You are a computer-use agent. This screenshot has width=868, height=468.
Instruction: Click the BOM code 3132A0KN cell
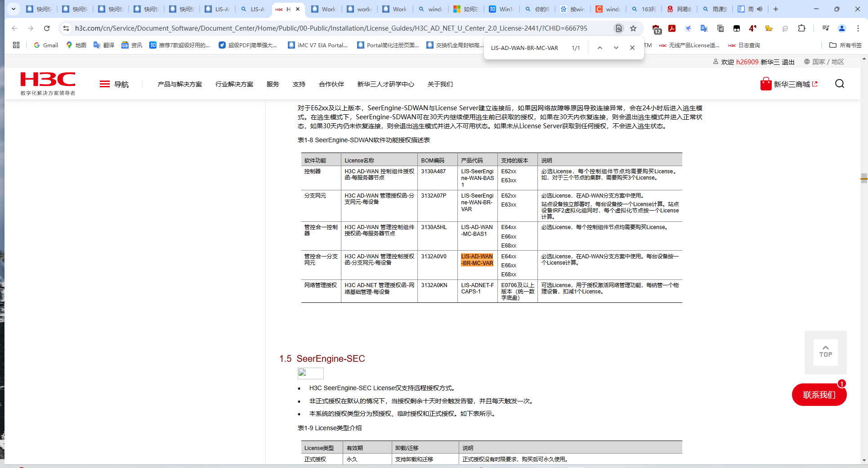click(434, 285)
